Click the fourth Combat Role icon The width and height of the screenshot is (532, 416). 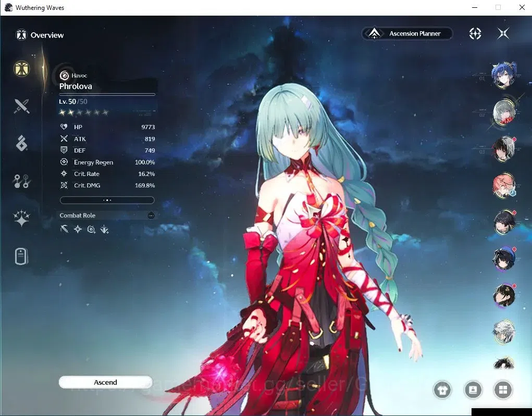(x=105, y=230)
